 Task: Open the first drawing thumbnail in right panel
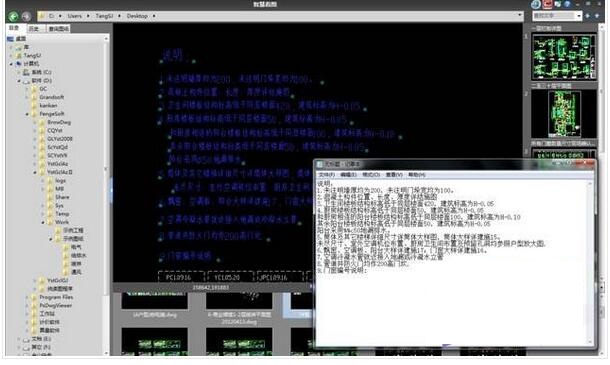[564, 56]
